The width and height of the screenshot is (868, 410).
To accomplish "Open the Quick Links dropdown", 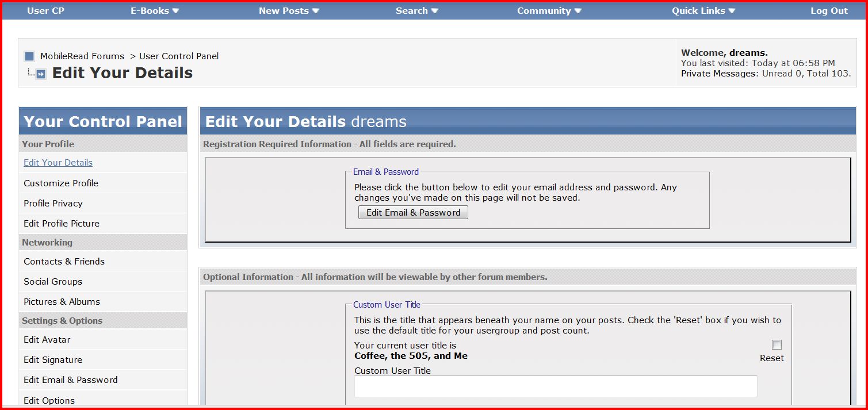I will (703, 11).
